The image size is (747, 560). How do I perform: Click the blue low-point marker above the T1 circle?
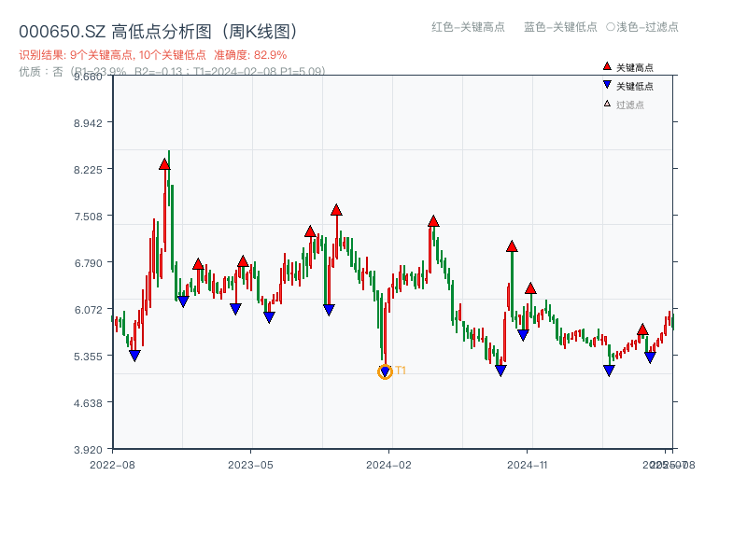pyautogui.click(x=386, y=369)
